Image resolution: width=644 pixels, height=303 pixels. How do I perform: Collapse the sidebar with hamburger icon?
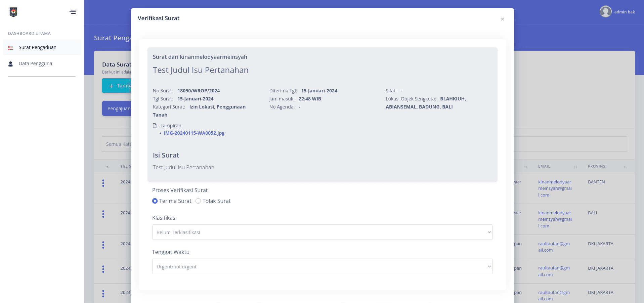coord(73,12)
